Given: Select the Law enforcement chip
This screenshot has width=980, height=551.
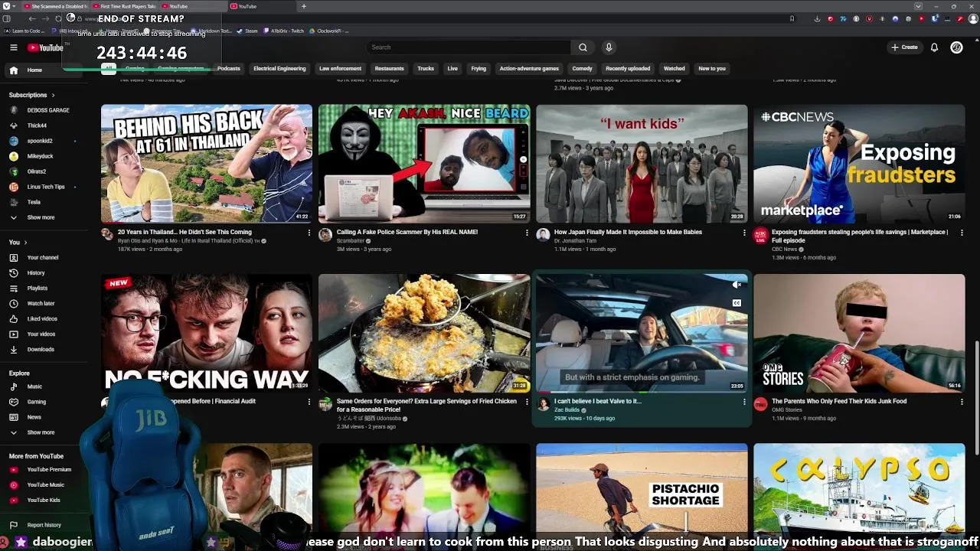Looking at the screenshot, I should pyautogui.click(x=340, y=69).
